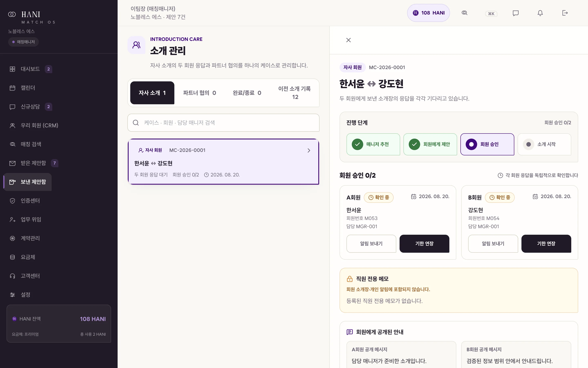Viewport: 588px width, 368px height.
Task: Click the 요금제 coins icon
Action: click(12, 257)
